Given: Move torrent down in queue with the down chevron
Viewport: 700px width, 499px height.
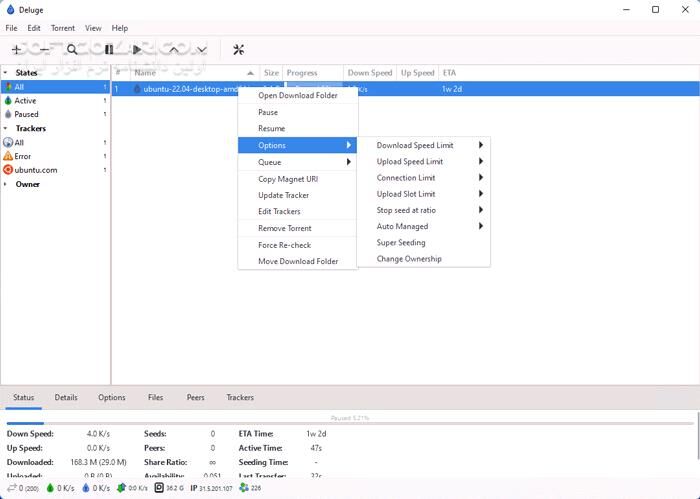Looking at the screenshot, I should pos(201,49).
